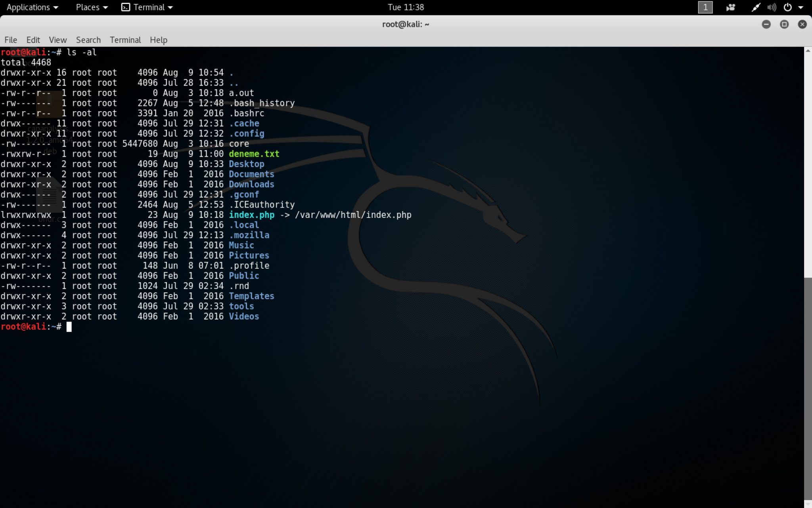The height and width of the screenshot is (508, 812).
Task: Expand the system menu arrow
Action: [801, 8]
